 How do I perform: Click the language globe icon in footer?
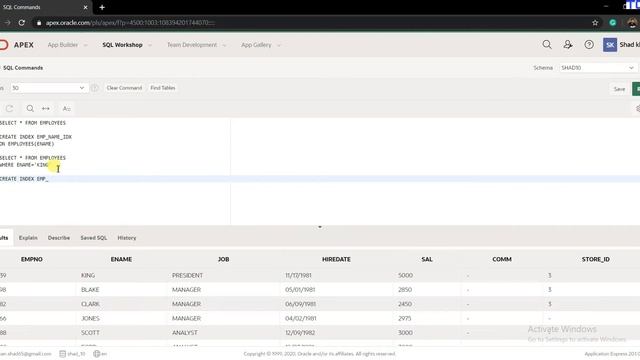click(96, 354)
